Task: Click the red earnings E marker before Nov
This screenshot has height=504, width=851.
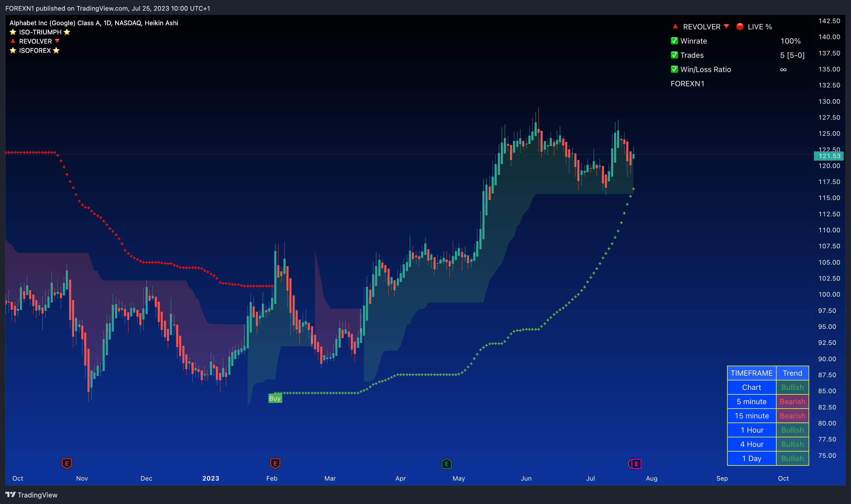Action: [x=67, y=463]
